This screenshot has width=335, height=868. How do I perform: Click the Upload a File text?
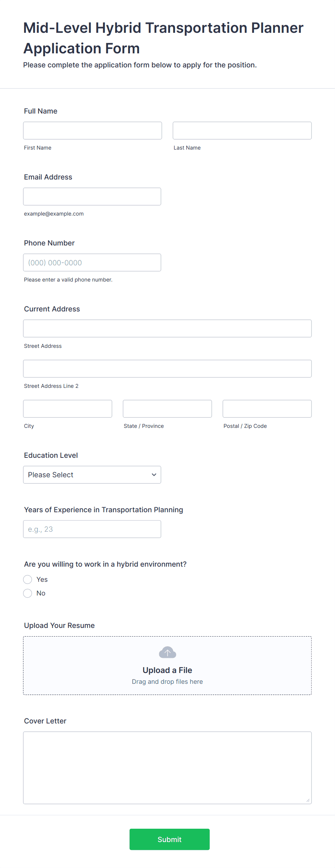pos(167,670)
